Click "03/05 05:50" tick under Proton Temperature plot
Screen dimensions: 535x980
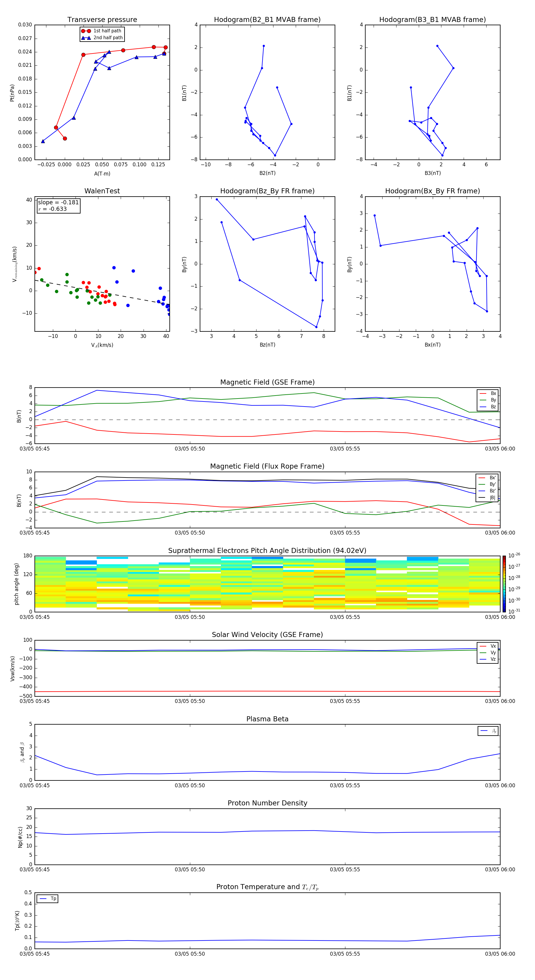point(190,954)
